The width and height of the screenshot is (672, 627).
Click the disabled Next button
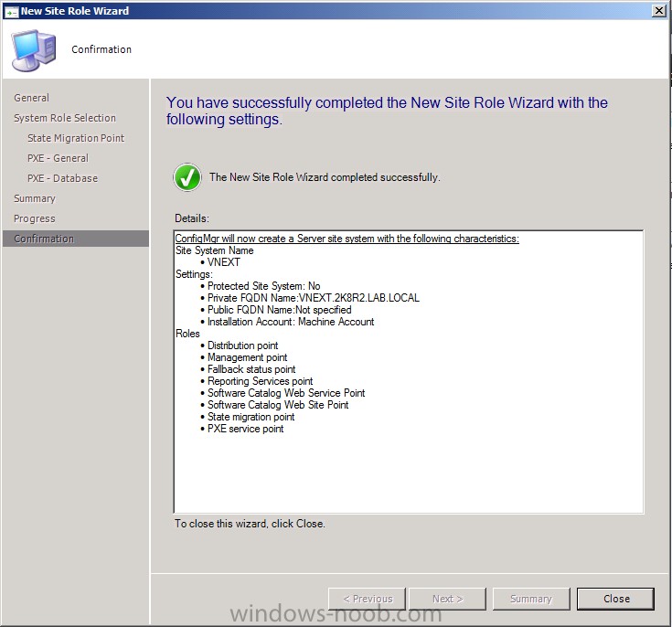[x=447, y=599]
